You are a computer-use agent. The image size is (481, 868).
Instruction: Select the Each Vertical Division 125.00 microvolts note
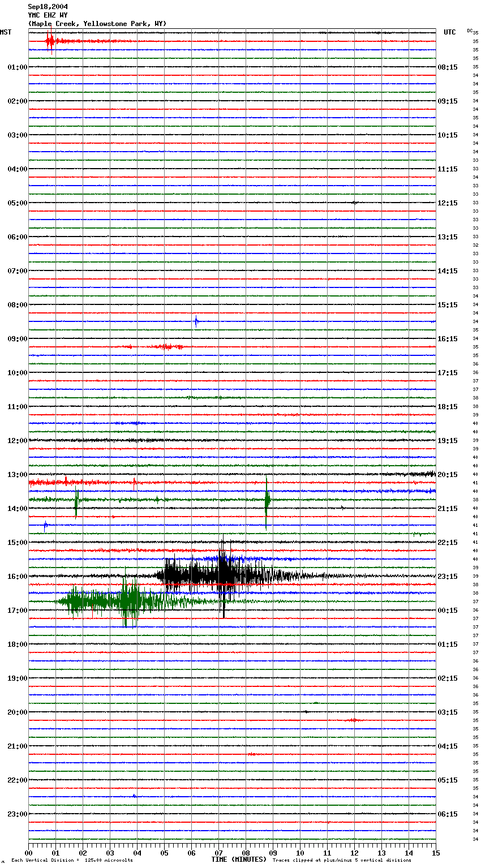(72, 860)
